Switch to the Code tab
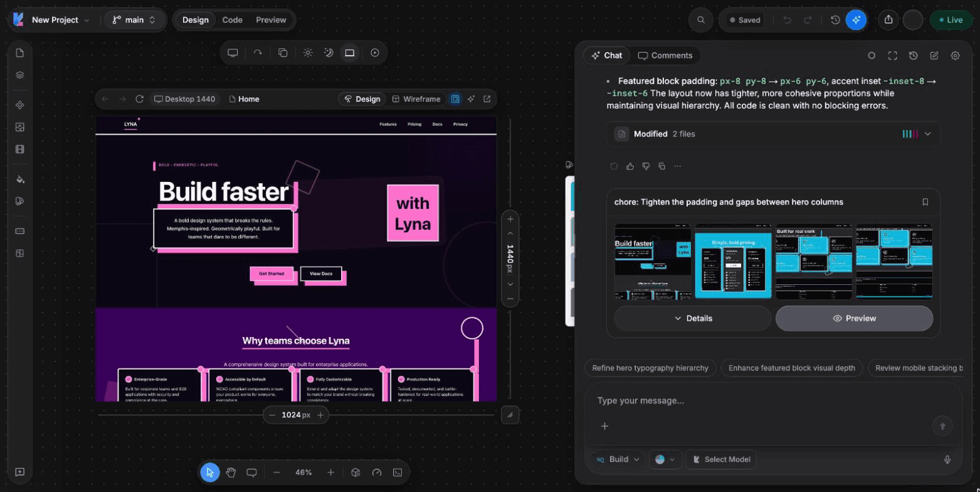Screen dimensions: 980x492 (232, 20)
